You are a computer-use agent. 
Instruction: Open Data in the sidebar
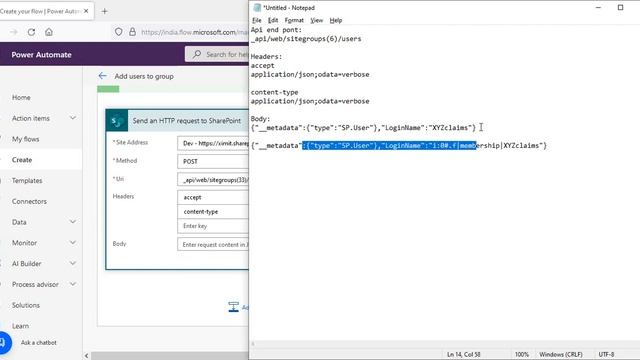19,222
